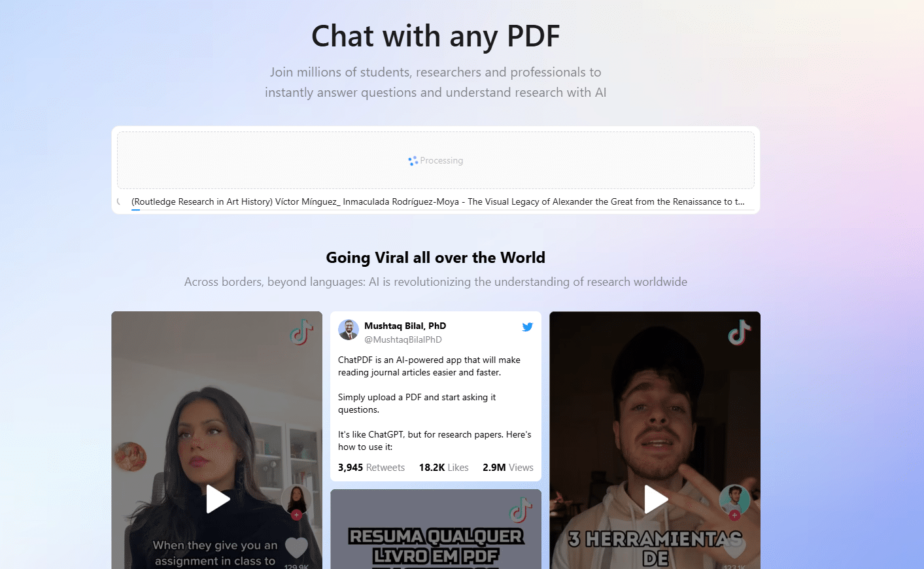The width and height of the screenshot is (924, 569).
Task: Click the 3 HERRAMIENTAS DE caption text
Action: coord(655,548)
